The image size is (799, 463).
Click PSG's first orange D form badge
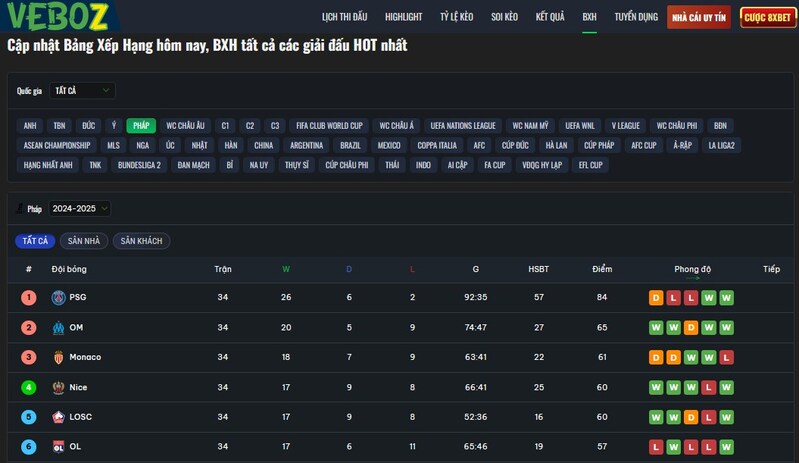[656, 297]
